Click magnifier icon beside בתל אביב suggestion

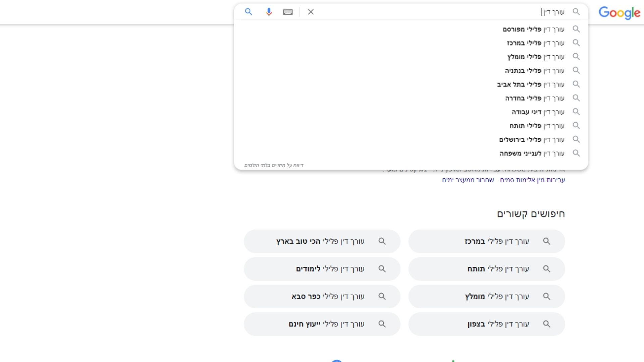click(576, 84)
